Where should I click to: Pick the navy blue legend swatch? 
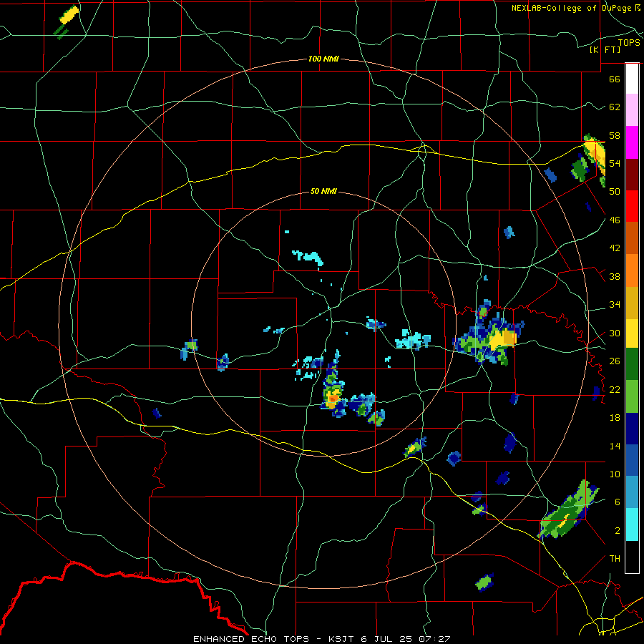(x=632, y=429)
